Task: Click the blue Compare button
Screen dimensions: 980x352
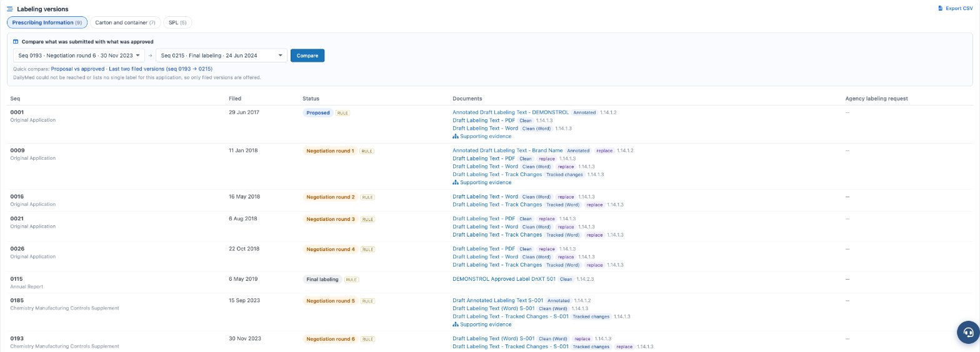Action: 307,56
